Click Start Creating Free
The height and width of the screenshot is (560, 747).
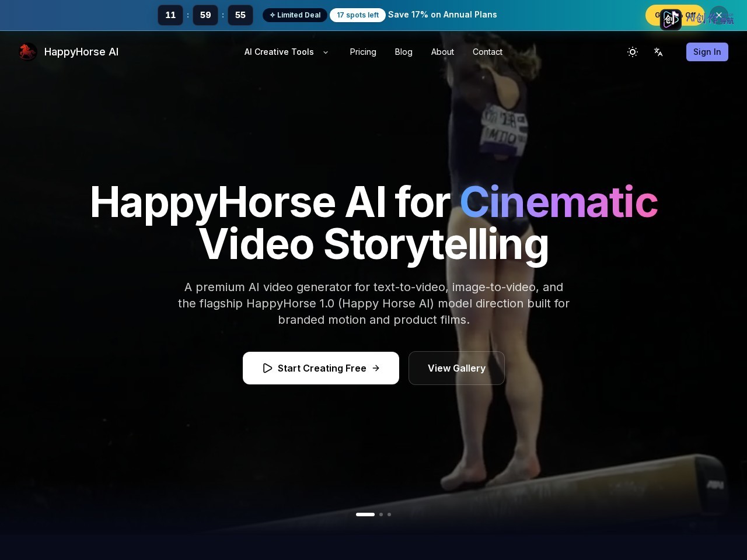pos(321,368)
